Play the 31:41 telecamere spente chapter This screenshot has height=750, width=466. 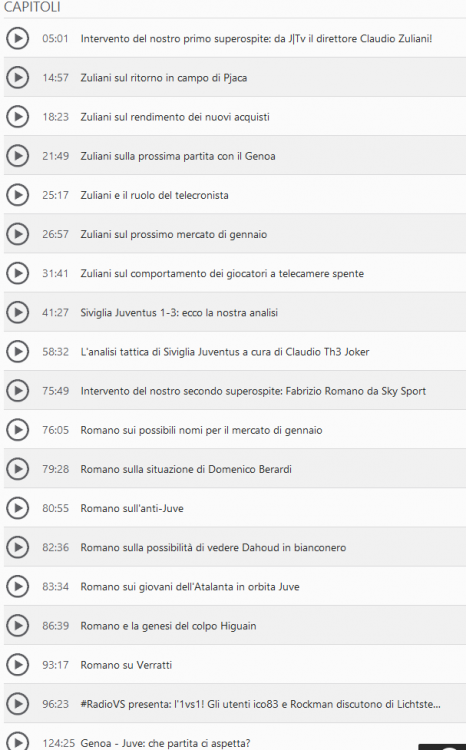click(18, 273)
